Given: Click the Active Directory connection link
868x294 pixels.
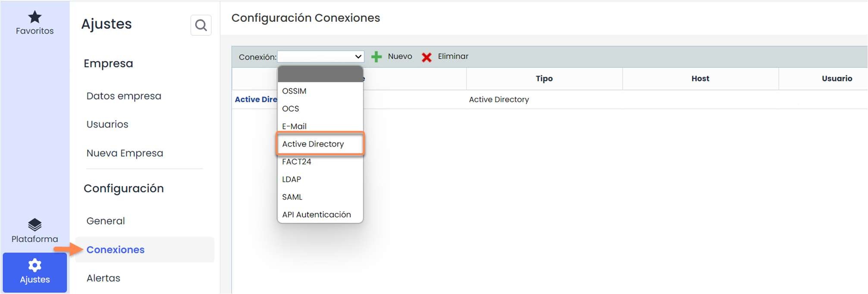Looking at the screenshot, I should click(256, 100).
